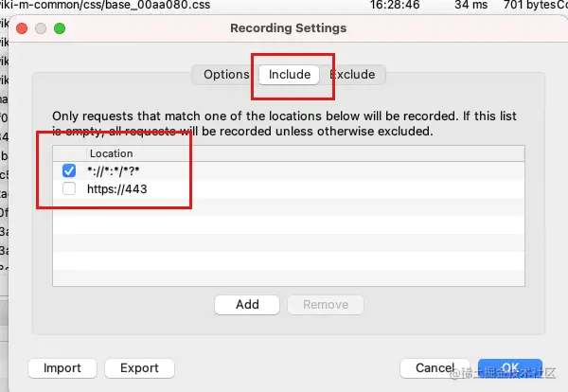Image resolution: width=568 pixels, height=392 pixels.
Task: Select the *://*:*/*?* location row
Action: pos(289,170)
